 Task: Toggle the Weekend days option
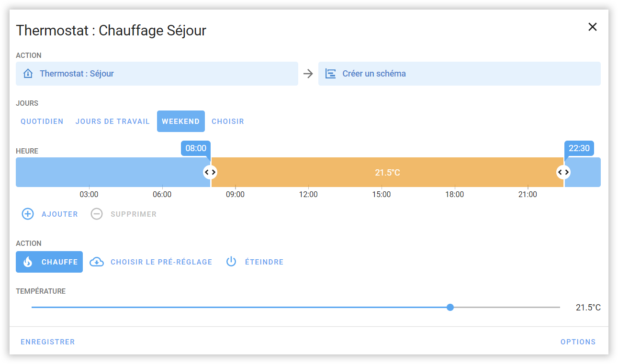coord(180,121)
